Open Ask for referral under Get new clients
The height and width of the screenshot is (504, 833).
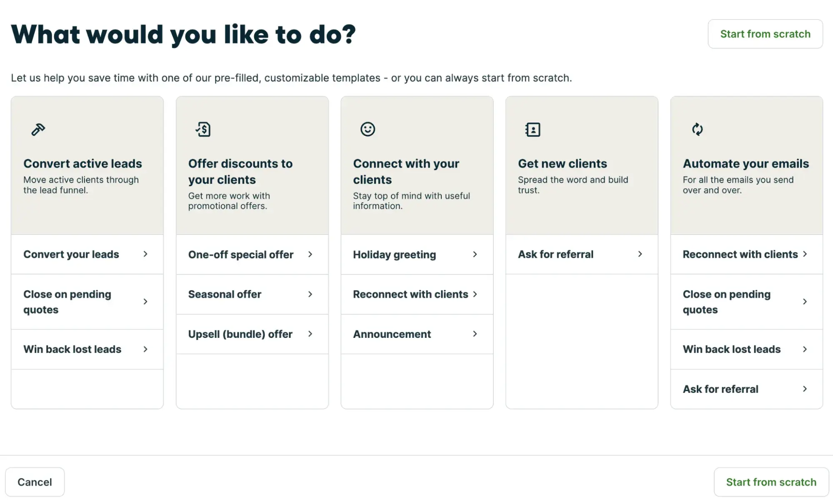[555, 254]
